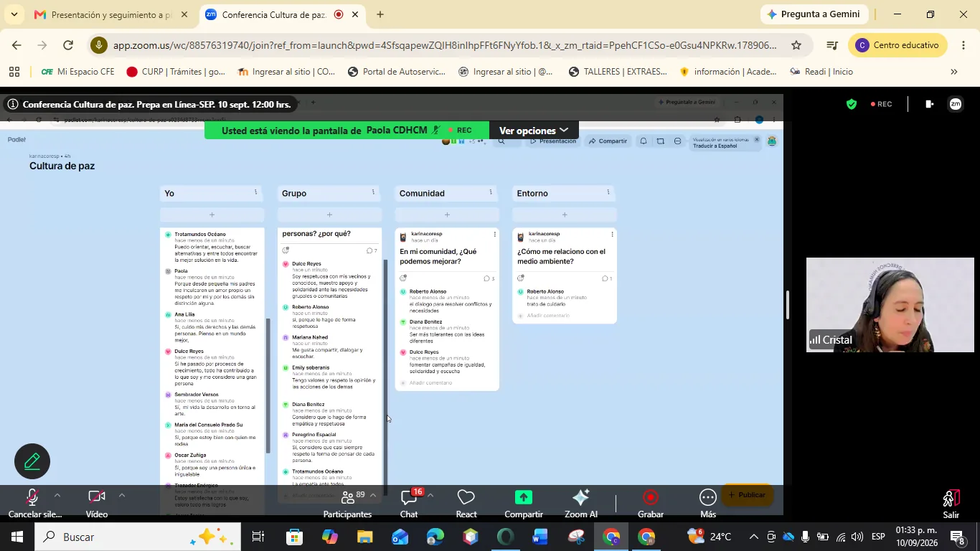Toggle the Video camera button

point(97,503)
